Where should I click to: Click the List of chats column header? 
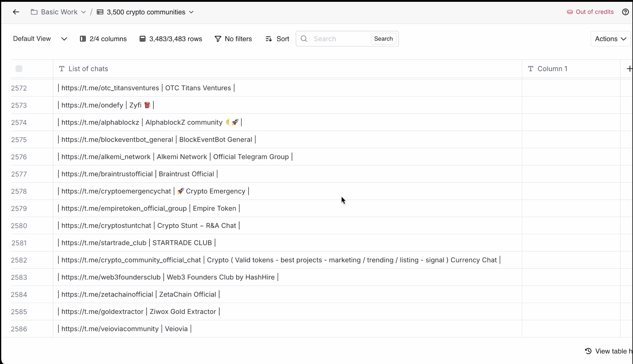coord(288,69)
